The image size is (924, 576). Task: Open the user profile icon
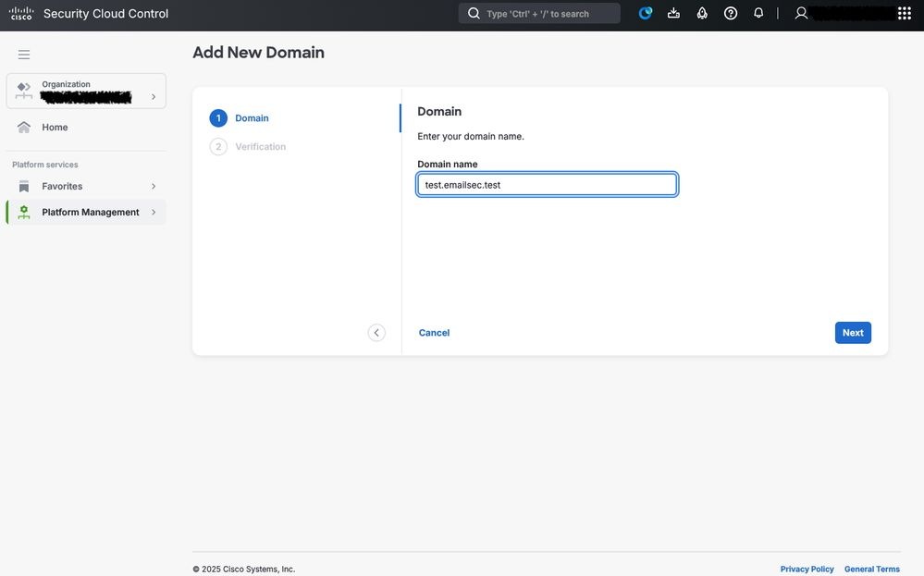click(802, 13)
